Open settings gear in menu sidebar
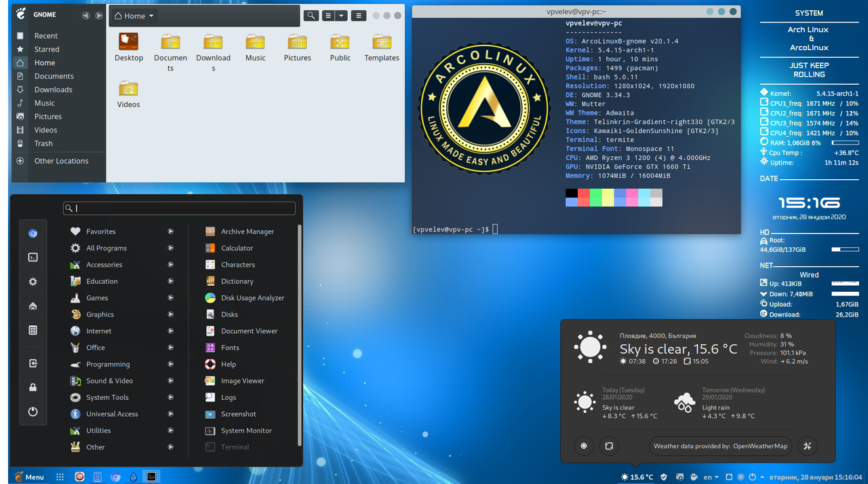Viewport: 868px width, 484px height. coord(33,282)
